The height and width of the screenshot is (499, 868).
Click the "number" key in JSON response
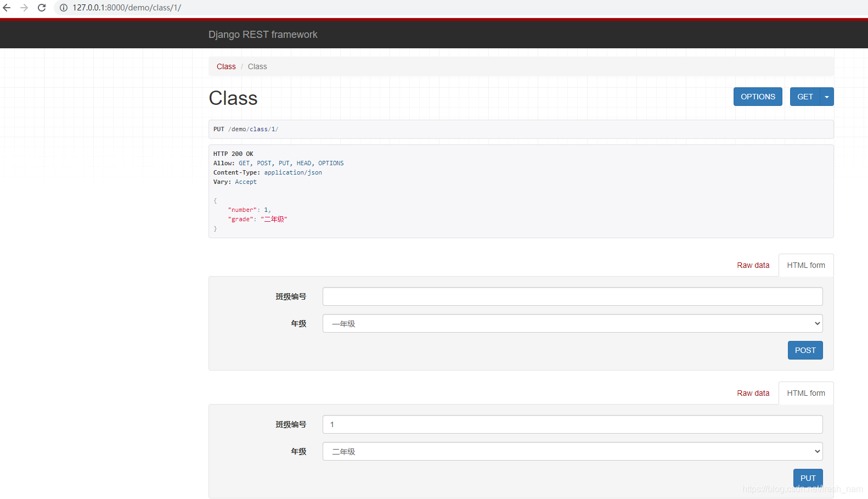[242, 210]
